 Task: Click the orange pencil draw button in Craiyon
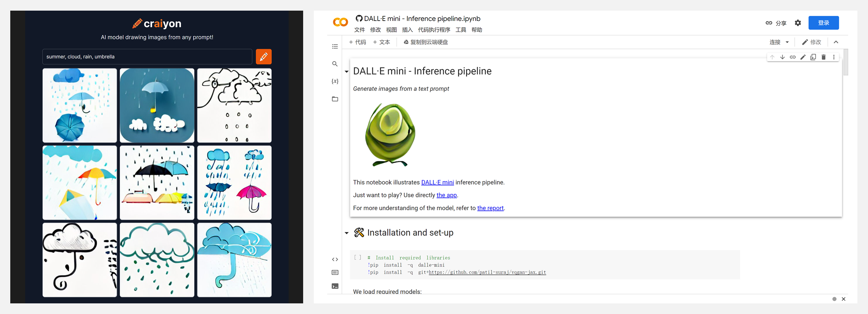pos(263,57)
